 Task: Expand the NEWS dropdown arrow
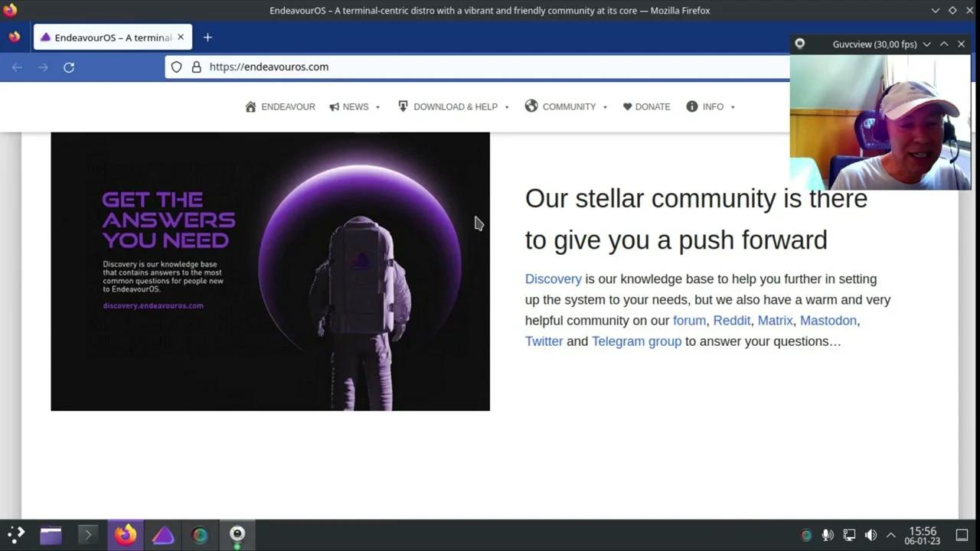(377, 107)
